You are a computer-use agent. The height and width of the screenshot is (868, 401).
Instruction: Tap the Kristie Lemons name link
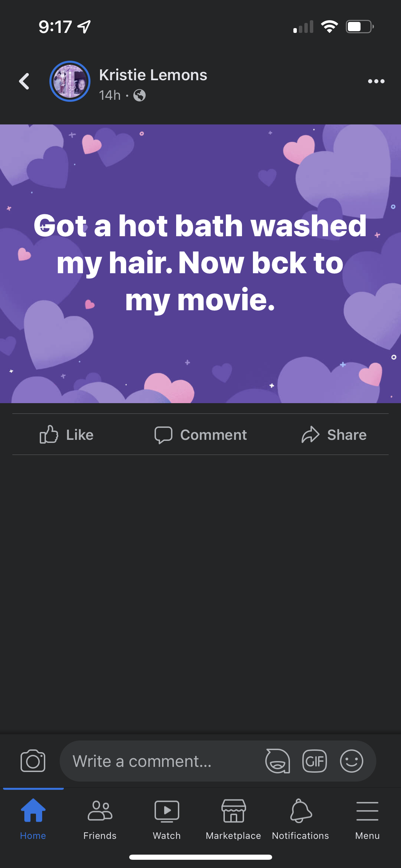(153, 75)
